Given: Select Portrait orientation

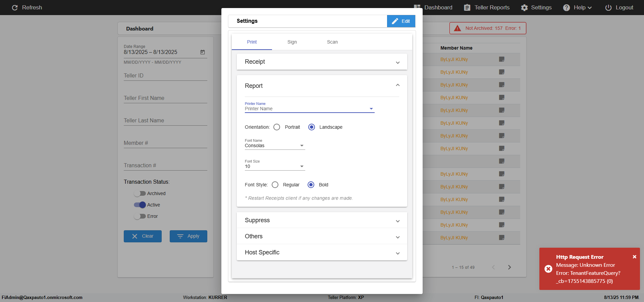Looking at the screenshot, I should 277,127.
